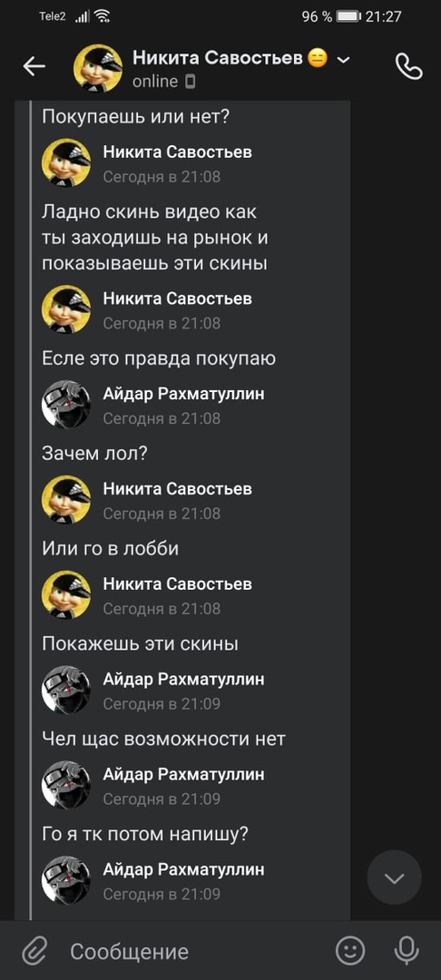Image resolution: width=441 pixels, height=980 pixels.
Task: Select the message "Если это правда покупаю"
Action: tap(159, 358)
